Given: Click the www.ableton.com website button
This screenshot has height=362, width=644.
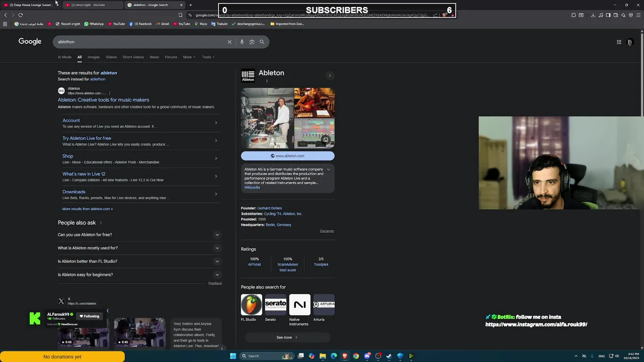Looking at the screenshot, I should [288, 156].
